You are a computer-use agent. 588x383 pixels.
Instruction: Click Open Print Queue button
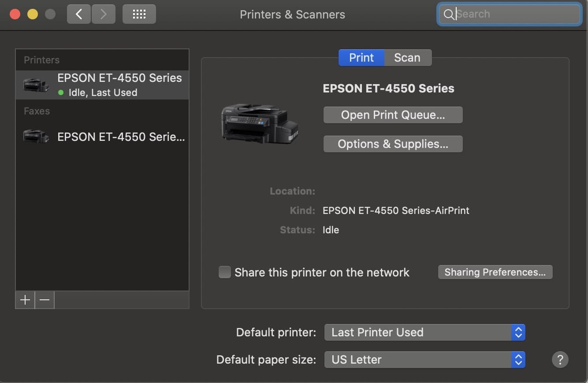coord(393,115)
